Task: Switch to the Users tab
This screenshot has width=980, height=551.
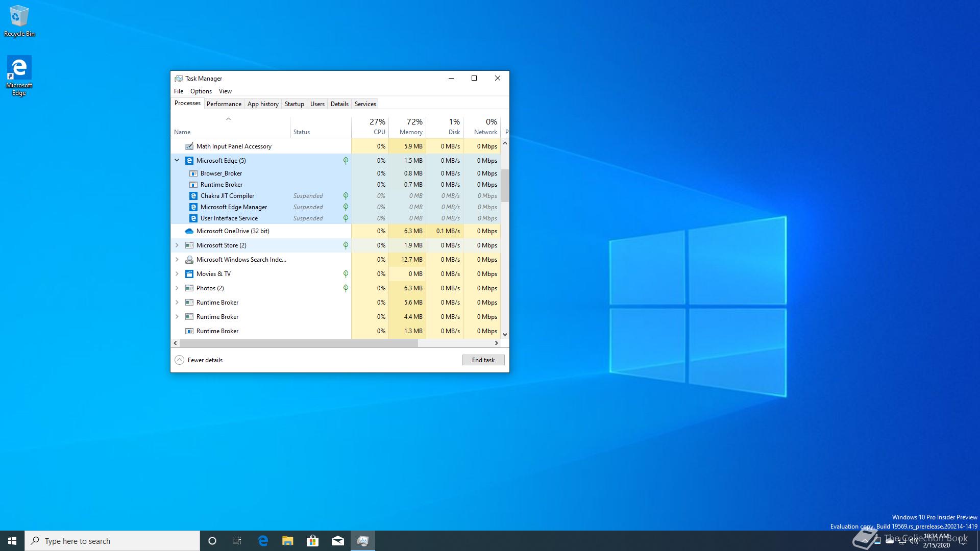Action: pyautogui.click(x=317, y=104)
